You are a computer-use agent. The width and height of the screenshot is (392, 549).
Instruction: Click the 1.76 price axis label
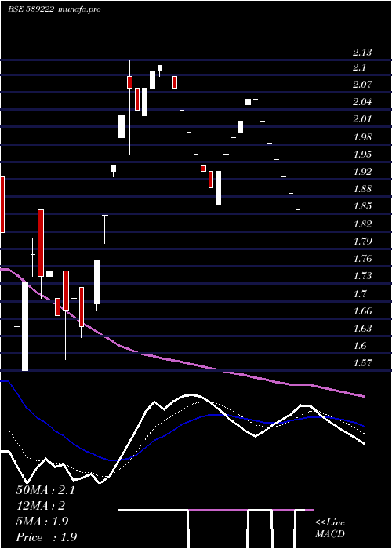pos(362,259)
